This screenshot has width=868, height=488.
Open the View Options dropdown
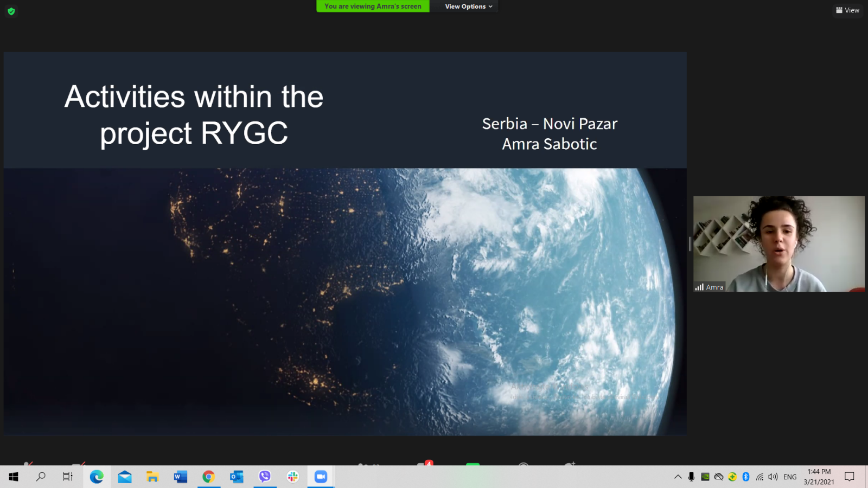468,7
